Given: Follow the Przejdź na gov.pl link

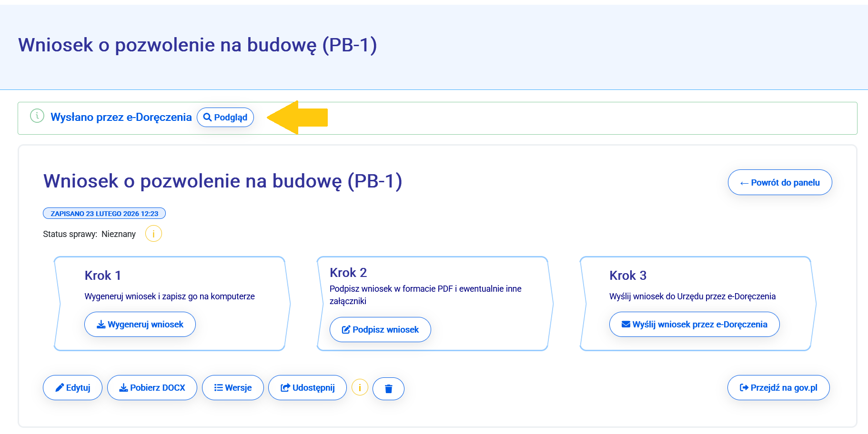Looking at the screenshot, I should point(778,388).
